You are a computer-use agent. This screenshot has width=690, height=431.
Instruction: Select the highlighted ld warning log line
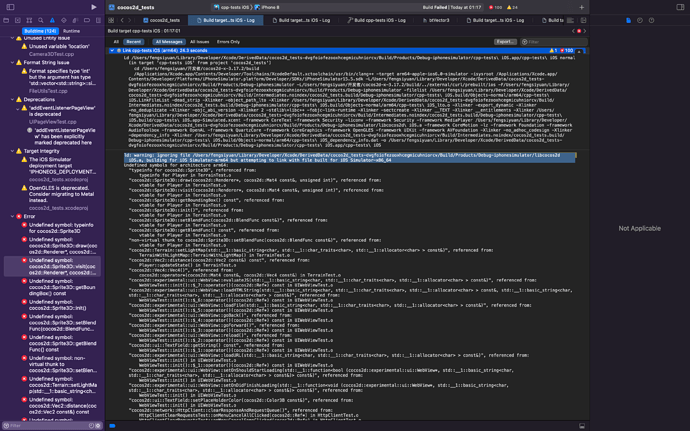[349, 158]
